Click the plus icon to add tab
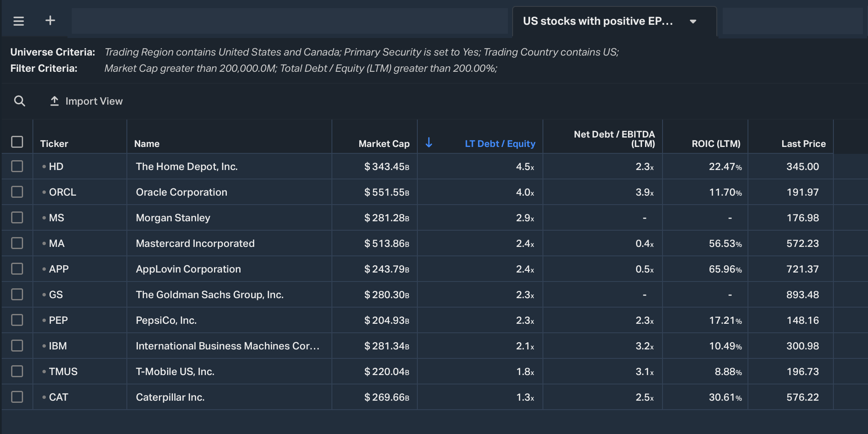Screen dimensions: 868x434 point(50,21)
